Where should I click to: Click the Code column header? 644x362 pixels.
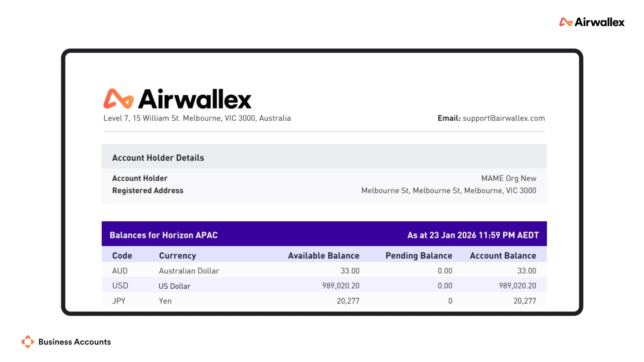(122, 255)
